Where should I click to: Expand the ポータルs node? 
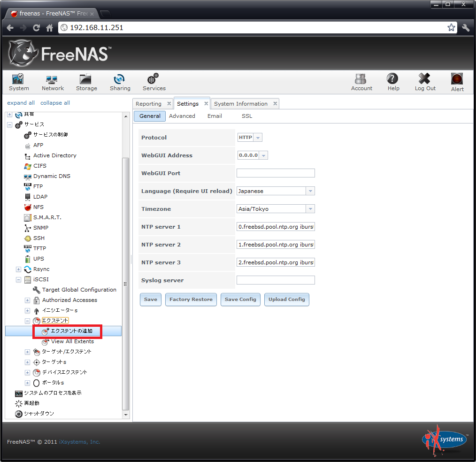click(27, 383)
